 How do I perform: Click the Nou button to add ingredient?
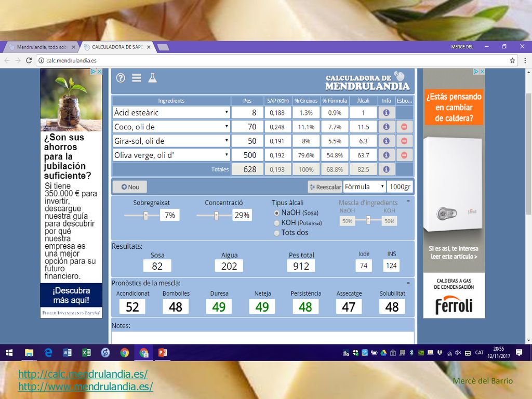tap(130, 187)
